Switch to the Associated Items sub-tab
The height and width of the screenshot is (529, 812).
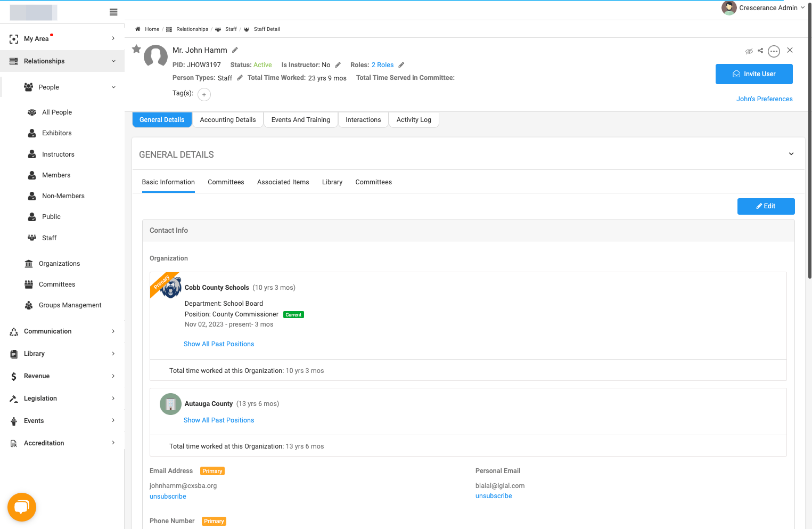click(x=283, y=182)
